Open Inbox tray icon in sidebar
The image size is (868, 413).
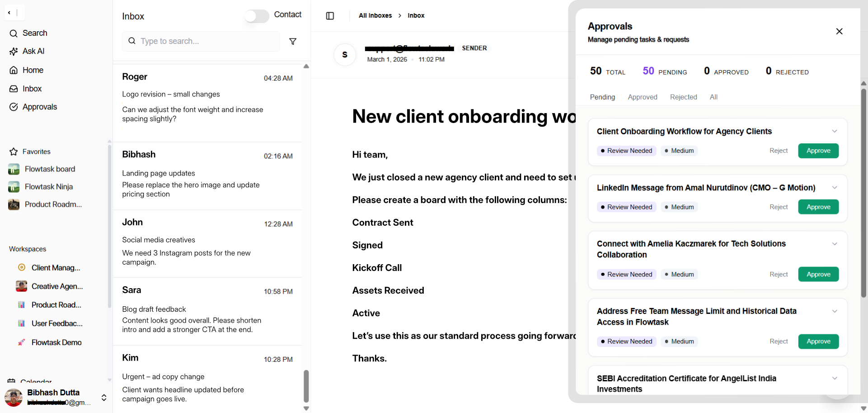point(14,89)
